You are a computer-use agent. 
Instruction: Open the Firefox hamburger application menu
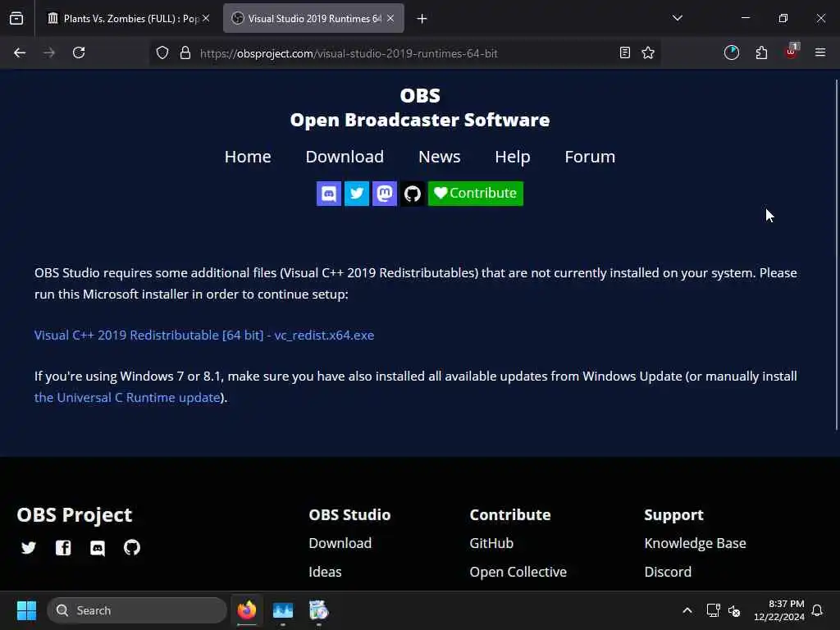coord(820,52)
